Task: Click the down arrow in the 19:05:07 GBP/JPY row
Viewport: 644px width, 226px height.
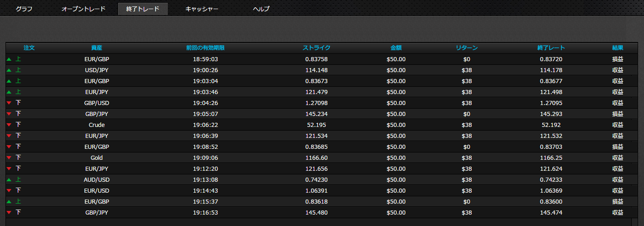Action: point(9,114)
